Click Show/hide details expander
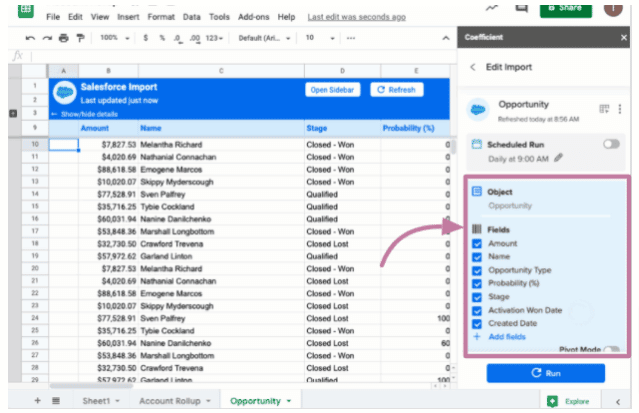This screenshot has width=639, height=413. pos(85,114)
